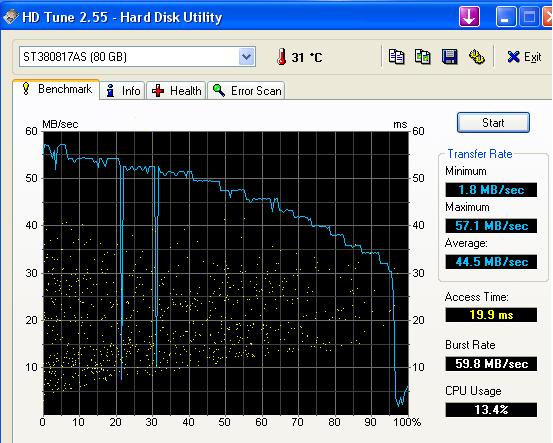
Task: Click the purple download arrow title button
Action: 469,17
